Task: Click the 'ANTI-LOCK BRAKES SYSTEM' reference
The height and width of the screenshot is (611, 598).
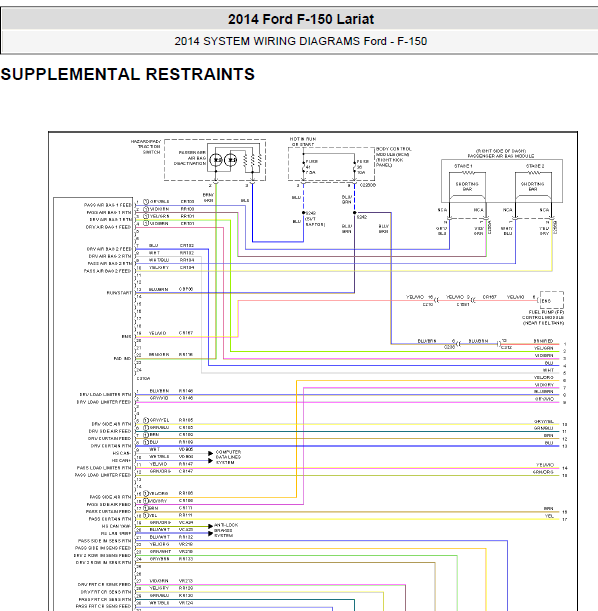Action: [224, 530]
